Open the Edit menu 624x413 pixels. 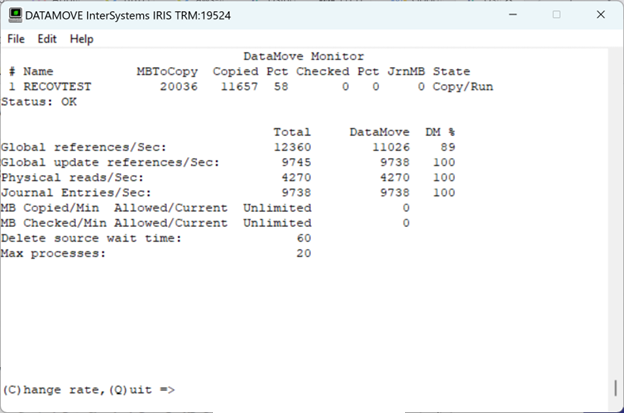tap(47, 39)
